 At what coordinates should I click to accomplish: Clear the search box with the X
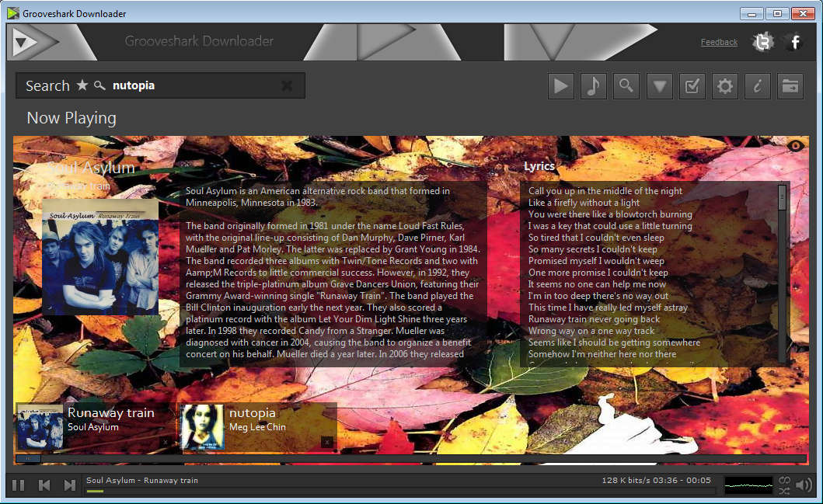click(x=287, y=85)
